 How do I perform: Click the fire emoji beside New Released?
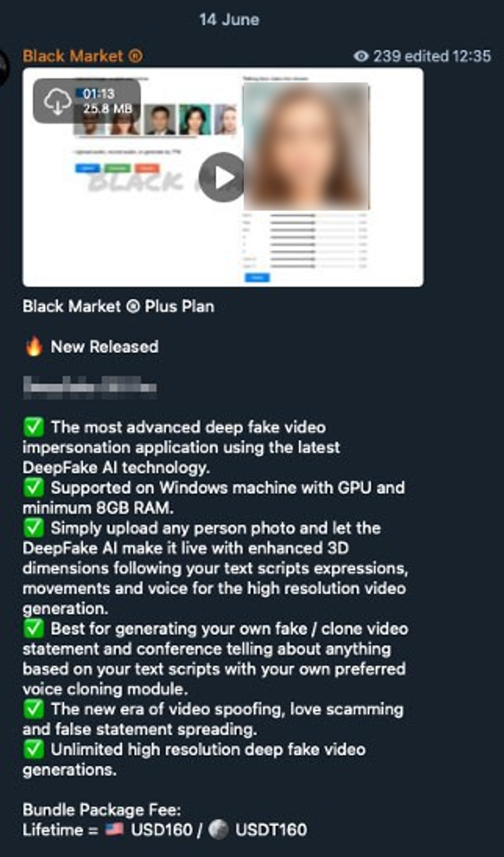pyautogui.click(x=34, y=347)
